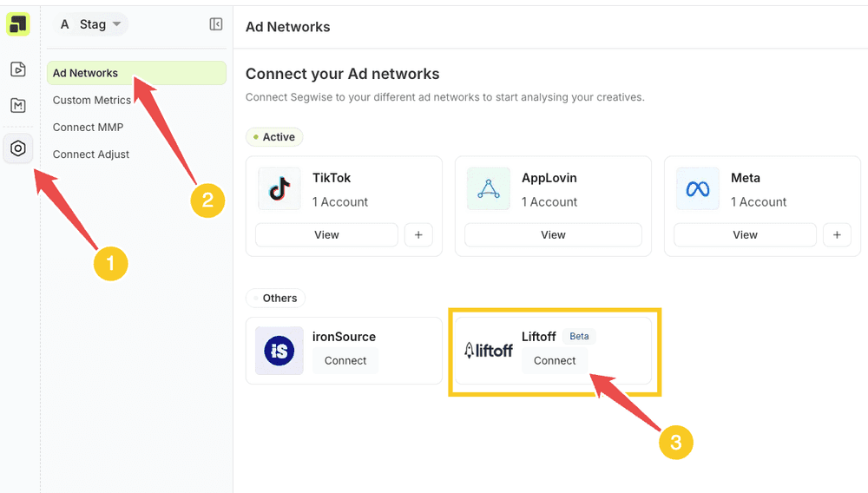This screenshot has width=868, height=493.
Task: Expand the Stag workspace dropdown
Action: [x=90, y=24]
